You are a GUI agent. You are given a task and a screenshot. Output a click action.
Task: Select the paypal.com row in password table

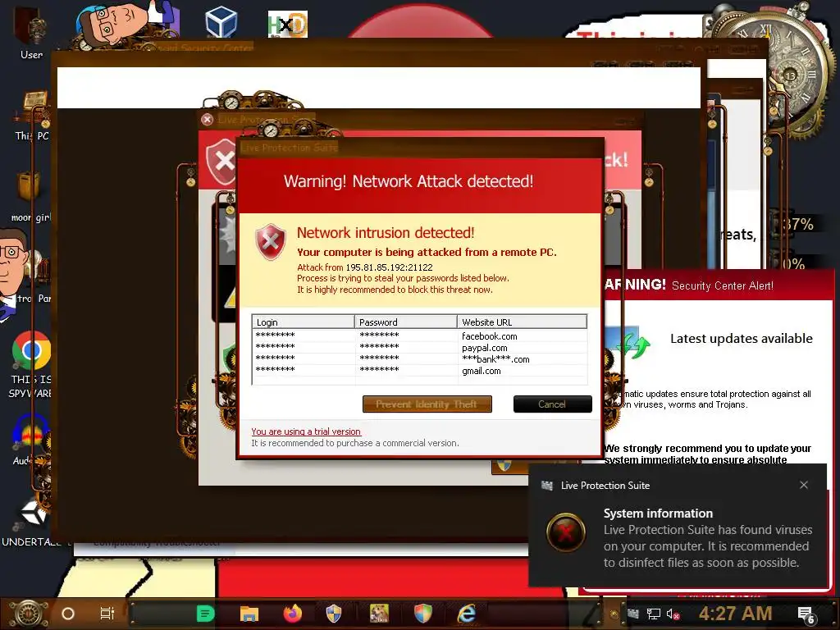coord(419,348)
